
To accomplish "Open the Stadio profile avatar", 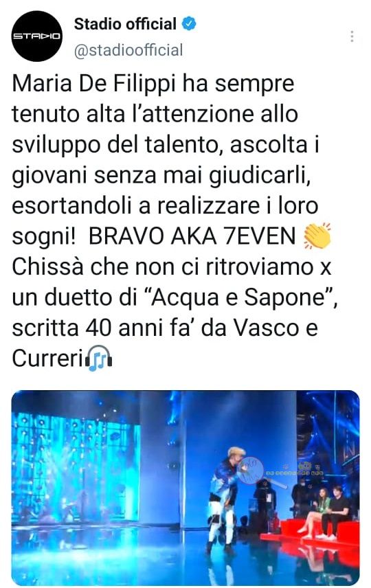I will [x=37, y=36].
